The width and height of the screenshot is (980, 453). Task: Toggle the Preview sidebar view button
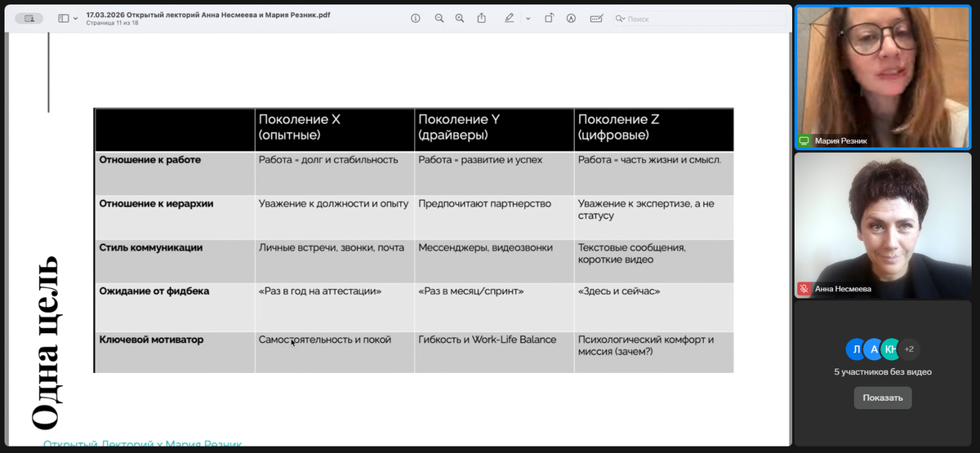click(64, 18)
